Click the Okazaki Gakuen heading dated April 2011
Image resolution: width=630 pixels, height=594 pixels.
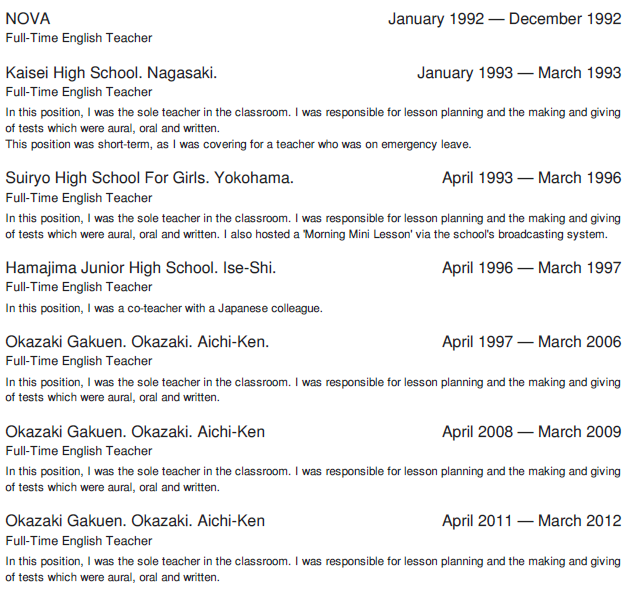(x=135, y=521)
